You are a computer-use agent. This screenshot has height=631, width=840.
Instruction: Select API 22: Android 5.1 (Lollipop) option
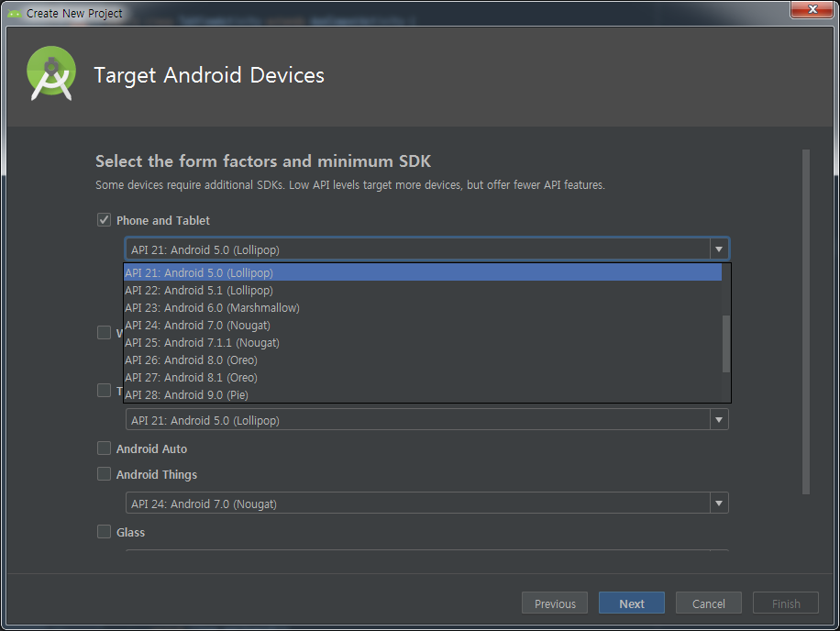(x=423, y=291)
